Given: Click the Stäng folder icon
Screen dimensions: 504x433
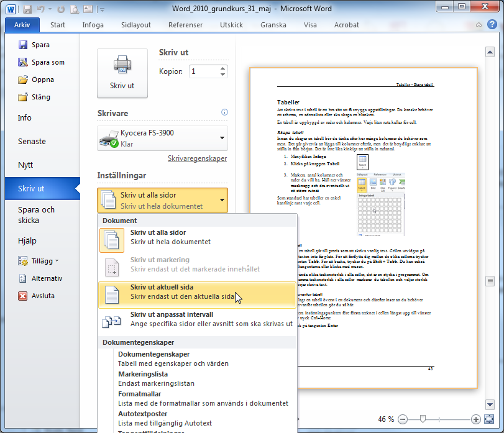Looking at the screenshot, I should 23,97.
